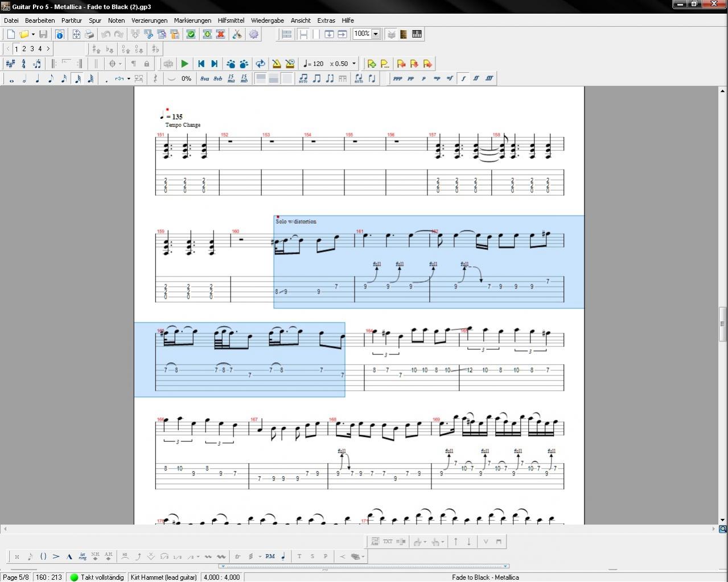Viewport: 728px width, 582px height.
Task: Click the Solo w/distortion marker text
Action: click(x=296, y=221)
